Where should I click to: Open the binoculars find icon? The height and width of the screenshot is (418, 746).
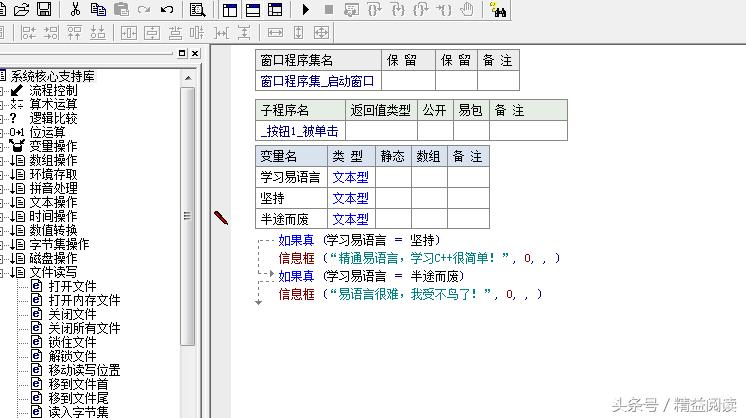click(498, 10)
